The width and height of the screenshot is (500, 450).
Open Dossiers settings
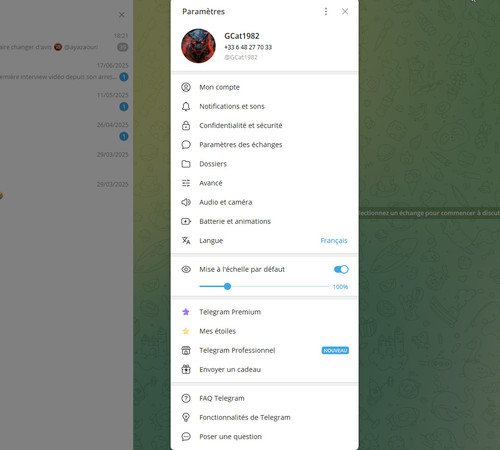click(x=265, y=164)
